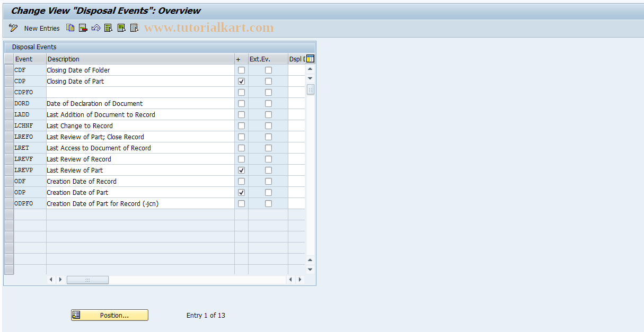Click the 'Entry 1 of 13' status text

(206, 315)
